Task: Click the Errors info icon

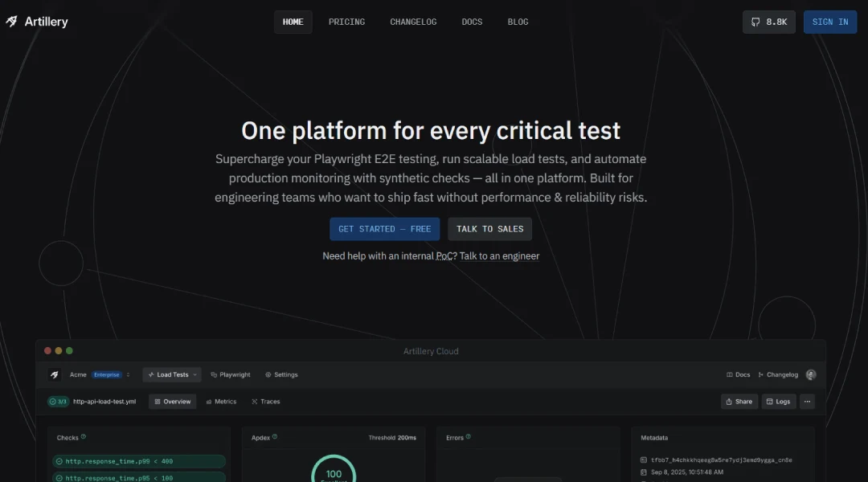Action: tap(468, 437)
